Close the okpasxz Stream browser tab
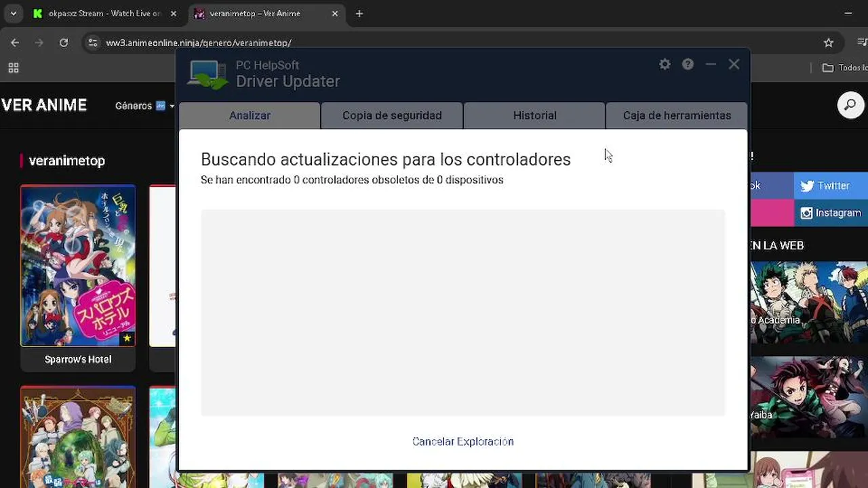This screenshot has height=488, width=868. (x=174, y=14)
